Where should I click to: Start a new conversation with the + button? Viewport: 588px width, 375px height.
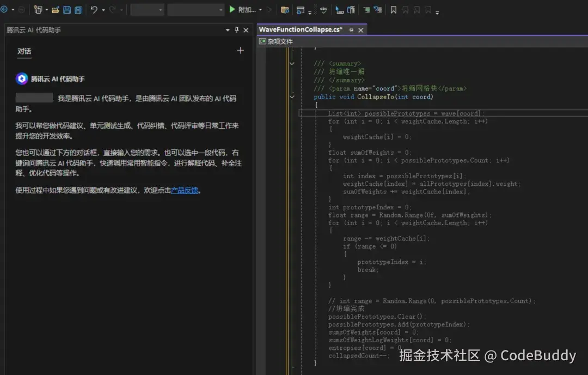point(240,50)
